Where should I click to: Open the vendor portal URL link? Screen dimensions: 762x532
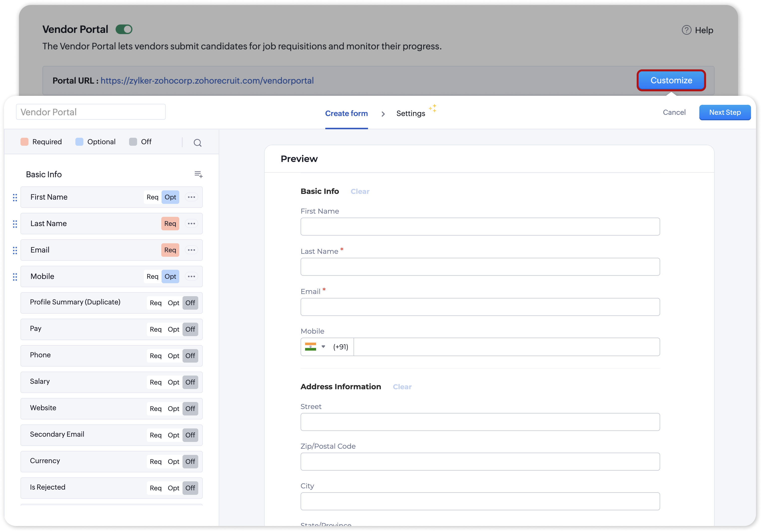pos(207,81)
